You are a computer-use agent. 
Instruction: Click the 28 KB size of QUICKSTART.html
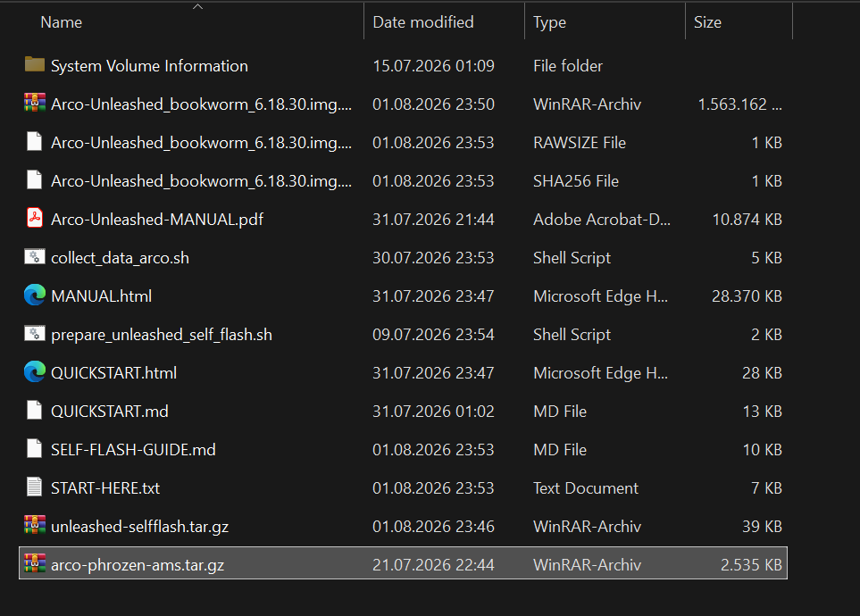click(x=763, y=373)
